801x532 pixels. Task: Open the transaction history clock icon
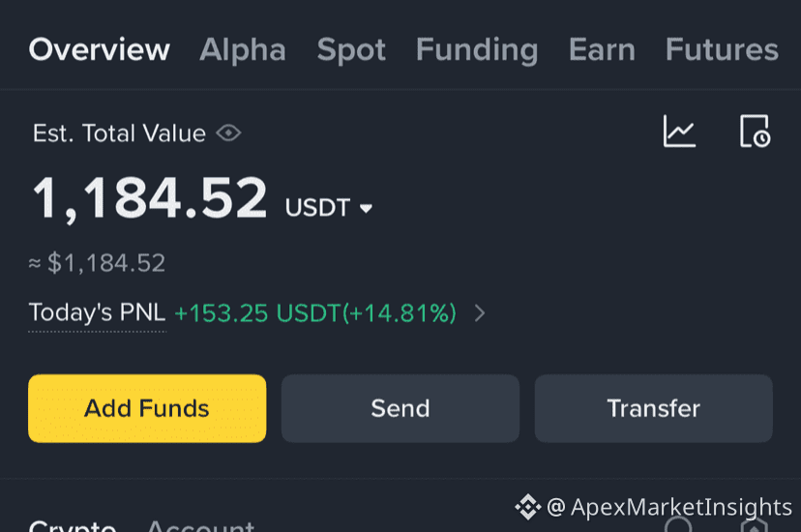click(x=755, y=131)
